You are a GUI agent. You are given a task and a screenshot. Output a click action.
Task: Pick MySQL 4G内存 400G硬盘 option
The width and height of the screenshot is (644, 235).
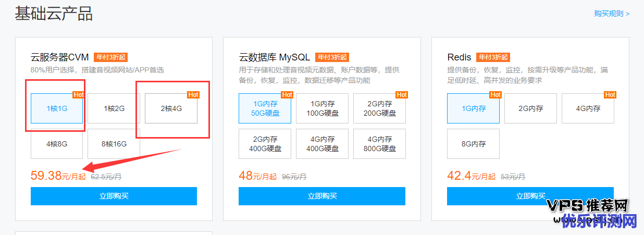click(322, 144)
